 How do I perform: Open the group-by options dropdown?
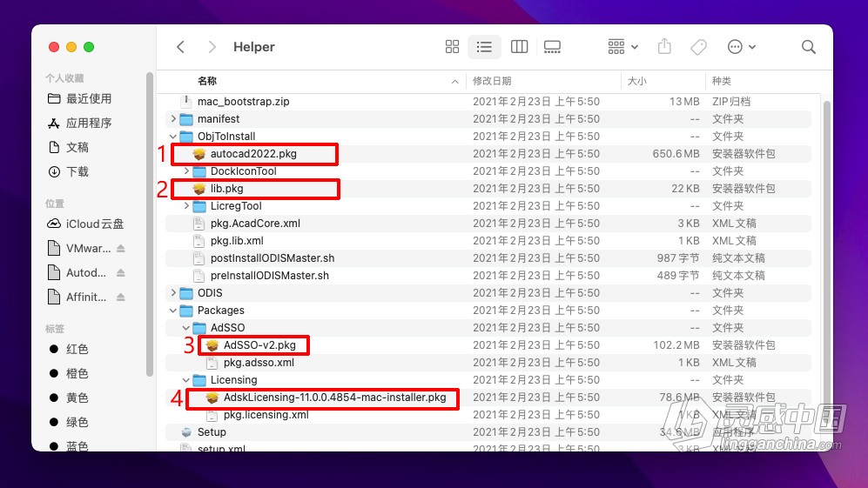[622, 47]
